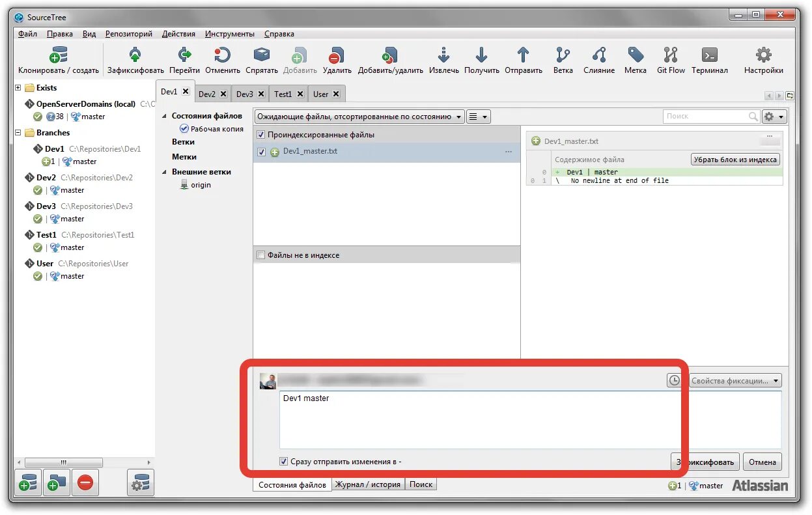Click the Добавить toolbar icon
Viewport: 812px width, 515px height.
[300, 55]
